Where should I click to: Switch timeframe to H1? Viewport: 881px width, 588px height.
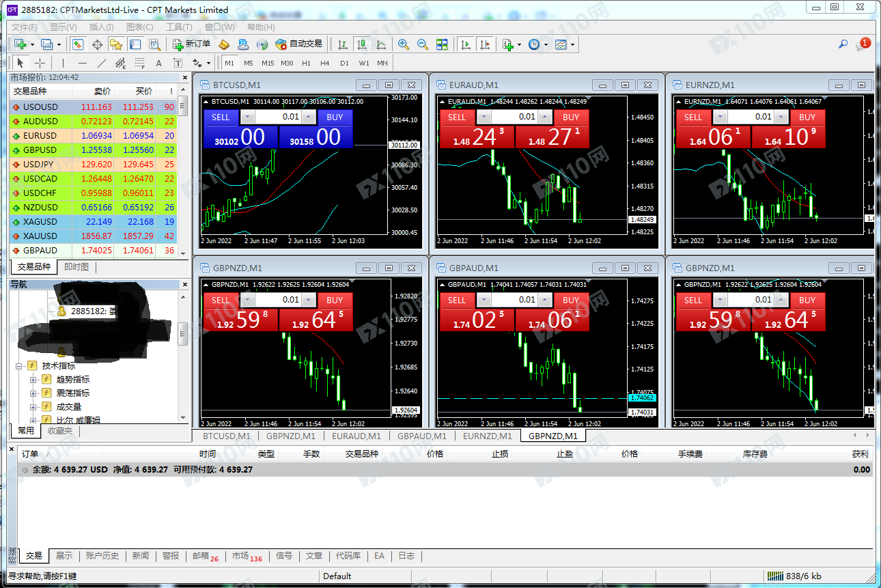click(306, 64)
